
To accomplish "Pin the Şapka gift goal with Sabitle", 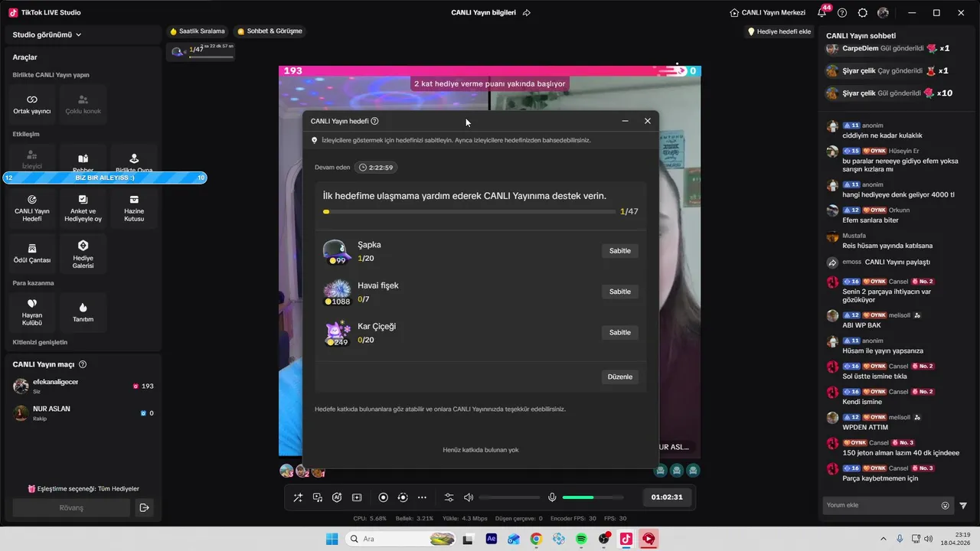I will coord(620,251).
